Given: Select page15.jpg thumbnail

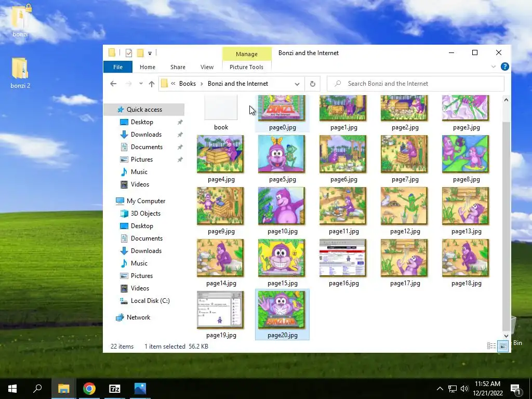Looking at the screenshot, I should (282, 258).
